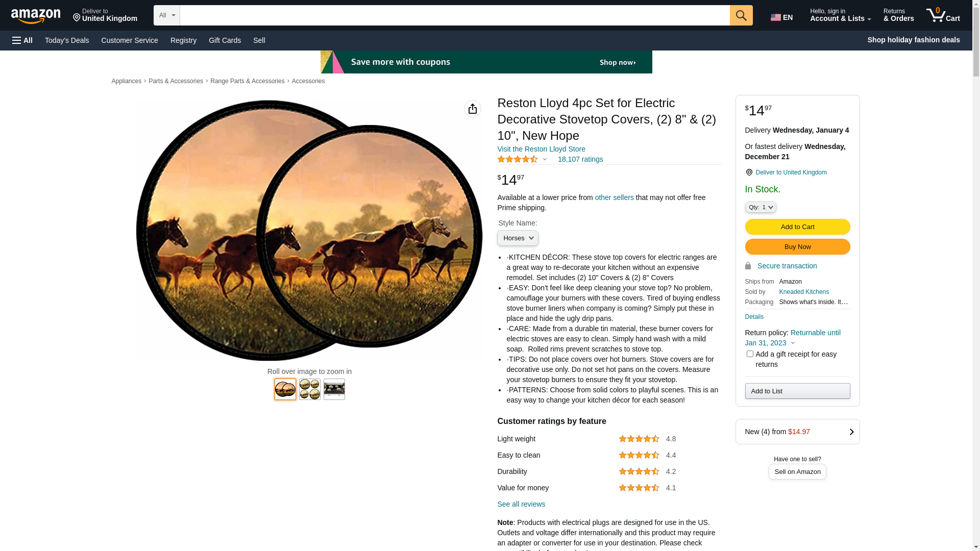Go to Gift Cards in the navigation bar
Image resolution: width=980 pixels, height=551 pixels.
click(x=225, y=40)
